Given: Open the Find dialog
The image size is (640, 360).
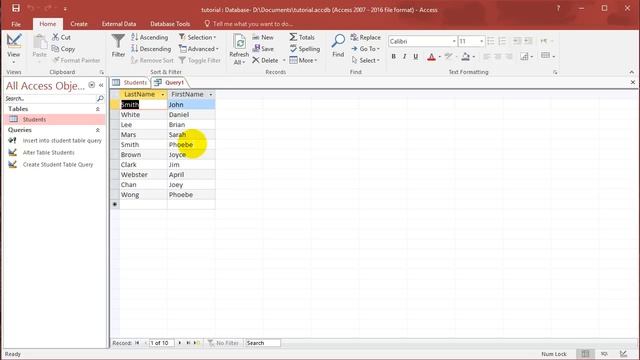Looking at the screenshot, I should (338, 46).
